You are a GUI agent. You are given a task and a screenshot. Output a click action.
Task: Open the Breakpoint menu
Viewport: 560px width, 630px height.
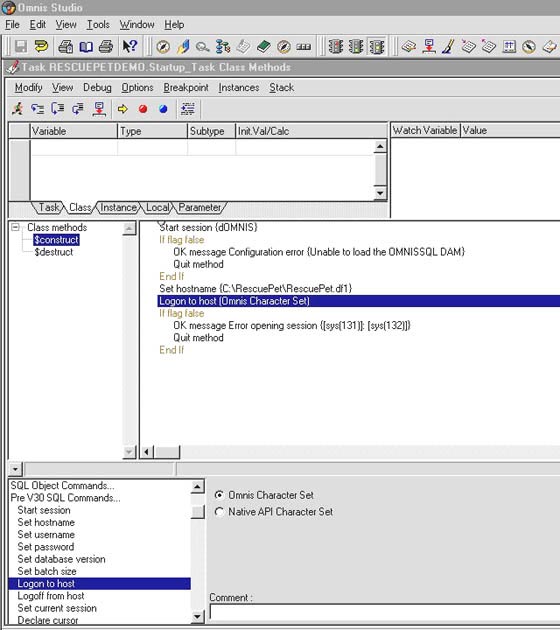click(186, 88)
